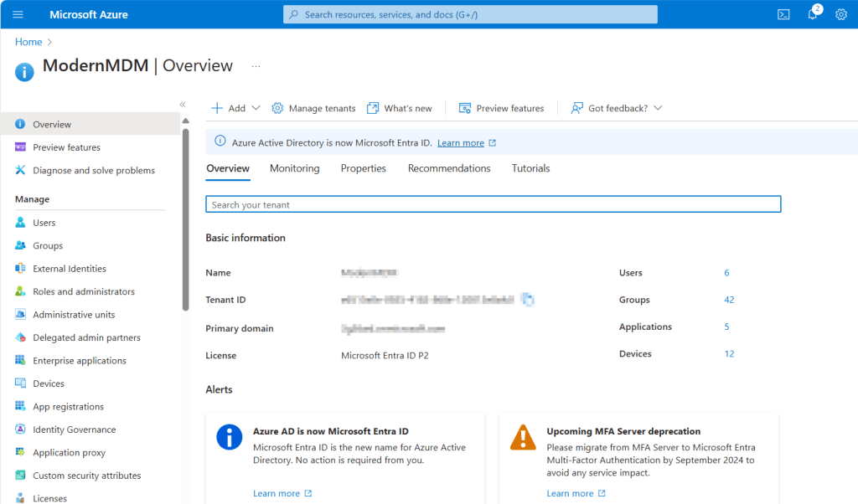
Task: Switch to the Monitoring tab
Action: pyautogui.click(x=294, y=168)
